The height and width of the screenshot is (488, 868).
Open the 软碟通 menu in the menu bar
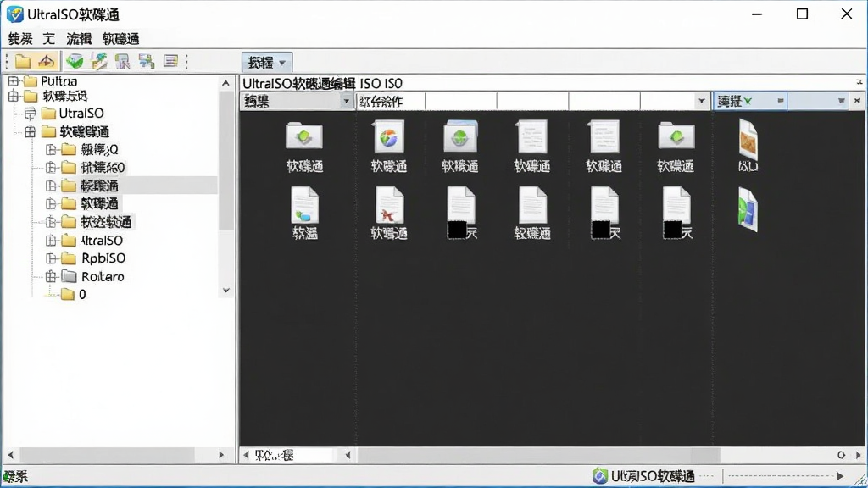coord(120,39)
